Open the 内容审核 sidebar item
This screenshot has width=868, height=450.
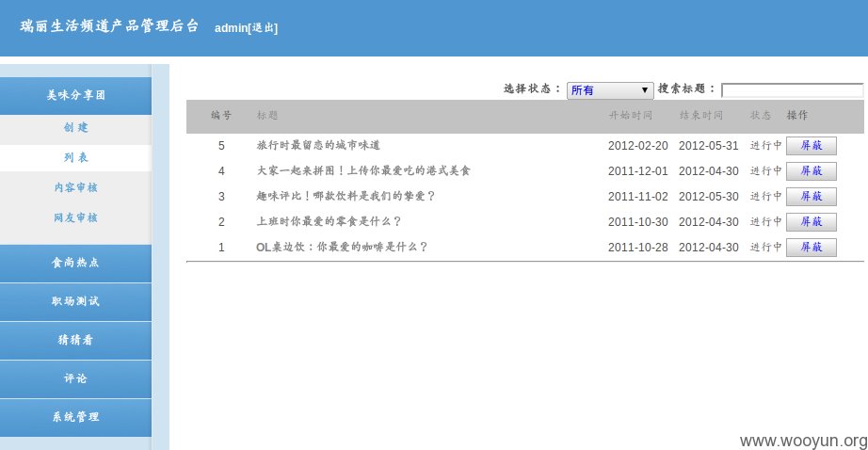coord(76,187)
